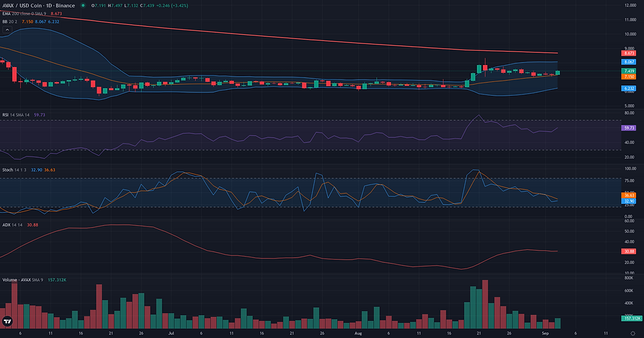Image resolution: width=644 pixels, height=338 pixels.
Task: Click the orange 7.150 basis price label
Action: [630, 77]
